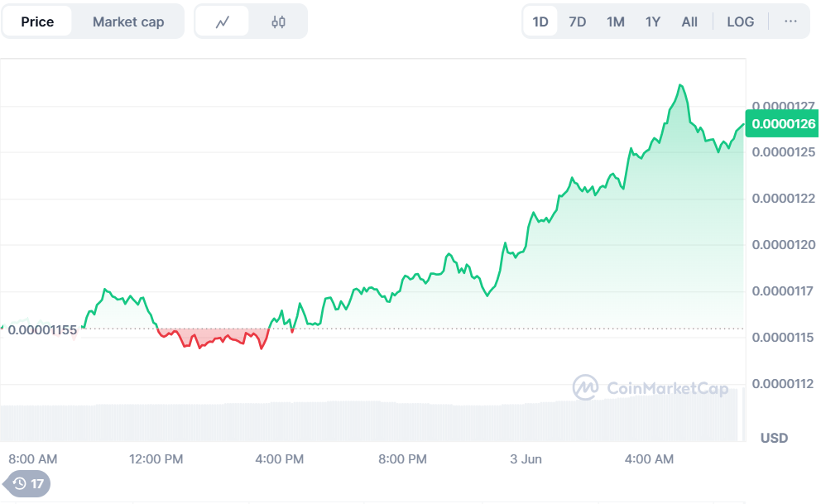The width and height of the screenshot is (821, 504).
Task: Click the CoinMarketCap watermark logo
Action: (651, 387)
